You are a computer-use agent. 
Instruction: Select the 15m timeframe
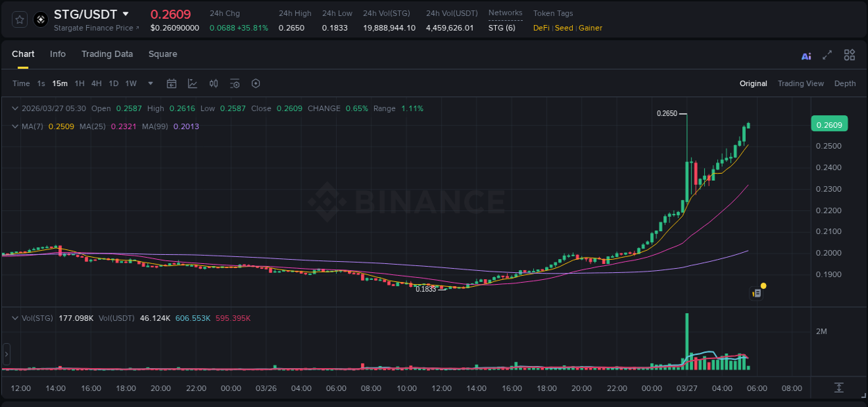(60, 83)
